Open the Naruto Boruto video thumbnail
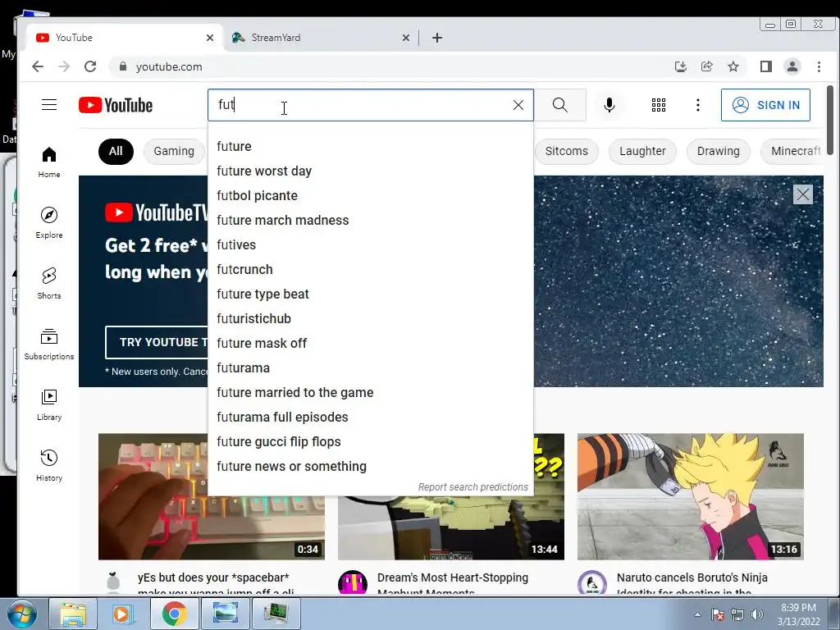This screenshot has height=630, width=840. tap(691, 496)
